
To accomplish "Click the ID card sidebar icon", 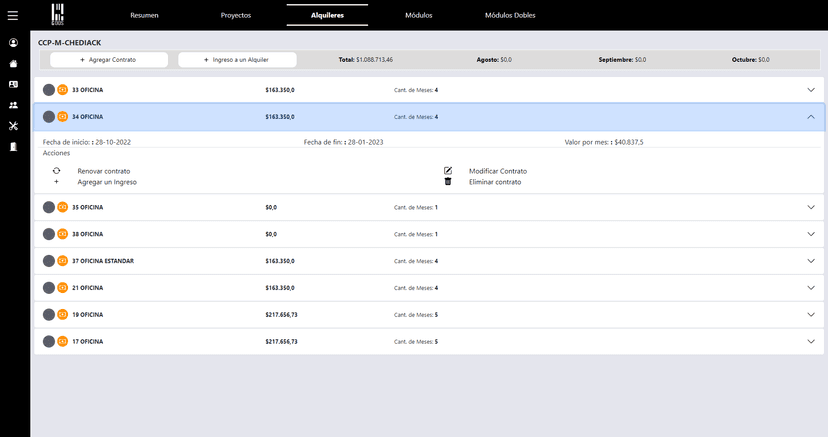I will (x=13, y=84).
